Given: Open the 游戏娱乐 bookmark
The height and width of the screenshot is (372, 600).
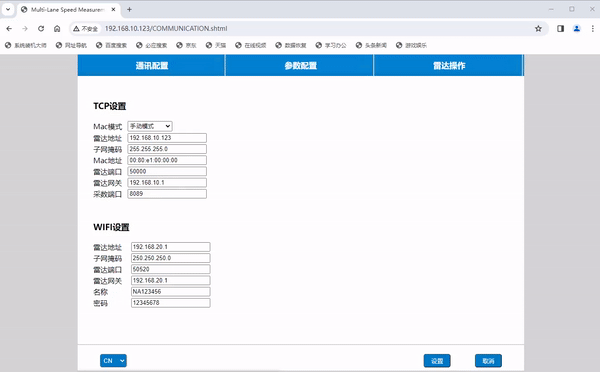Looking at the screenshot, I should tap(411, 45).
